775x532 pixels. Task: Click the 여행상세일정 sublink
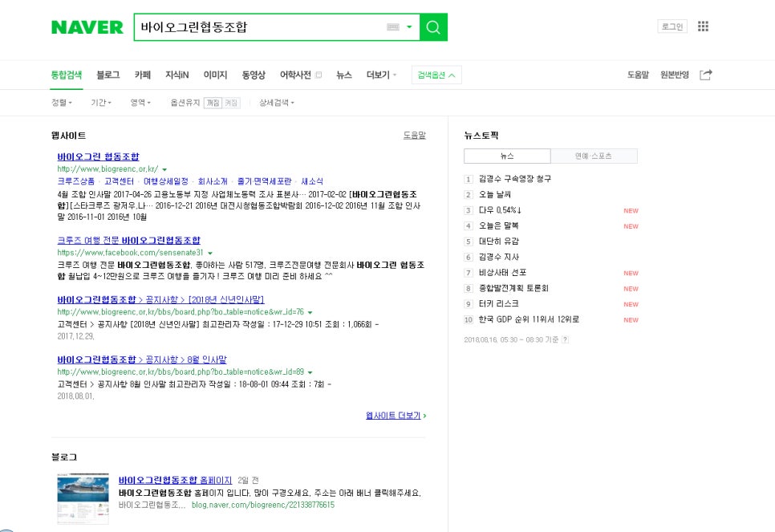[165, 181]
